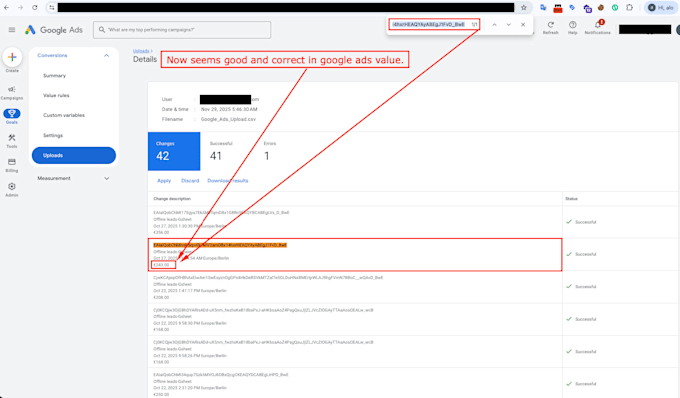Click the €208.00 value
Screen dimensions: 680x398
[x=161, y=297]
